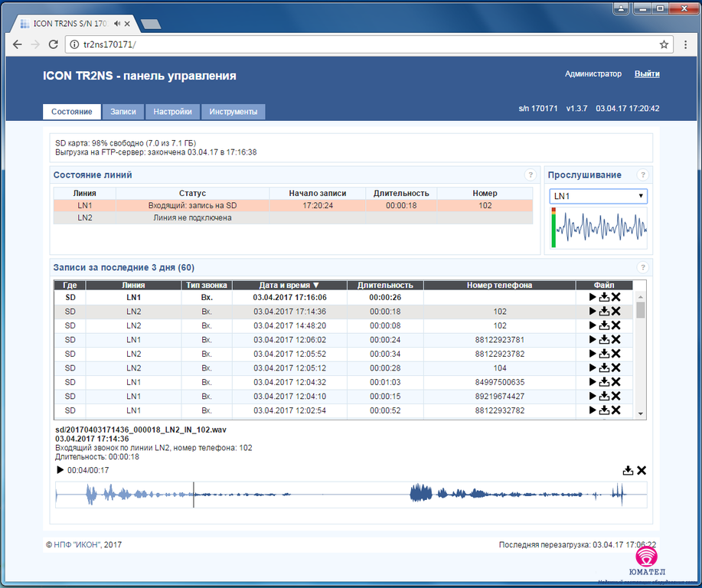Delete the recording from number 104

coord(616,368)
